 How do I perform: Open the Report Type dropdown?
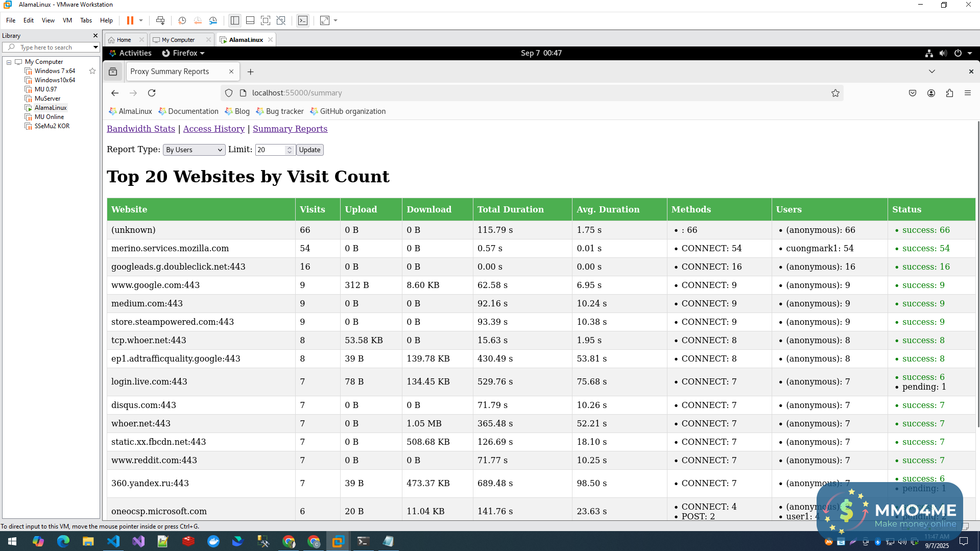click(194, 150)
